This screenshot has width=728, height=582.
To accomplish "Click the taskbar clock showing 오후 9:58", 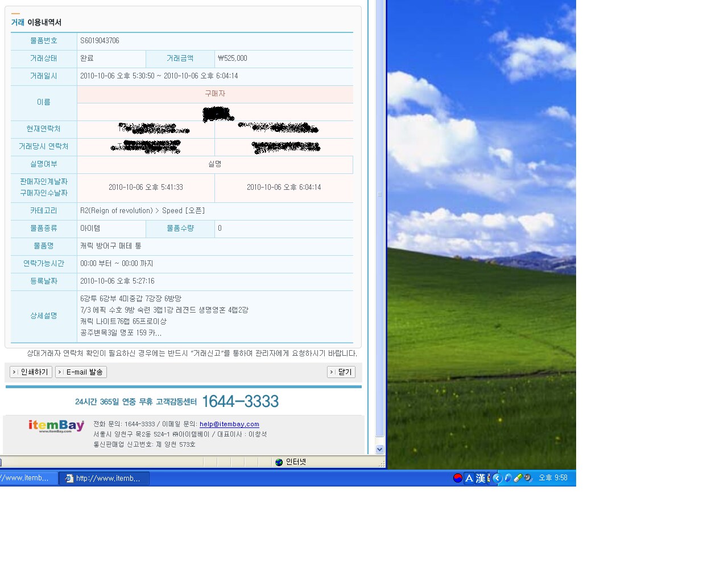I will click(553, 478).
